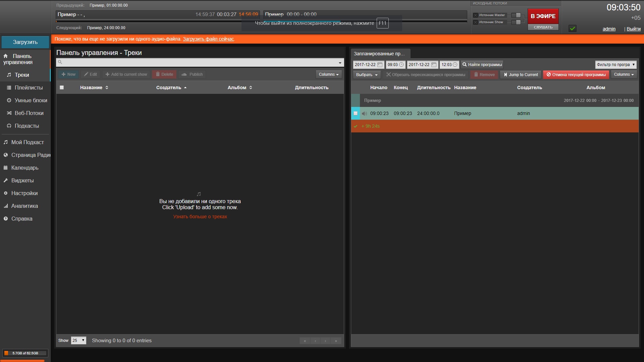Follow the Узнать больше о треках link
This screenshot has height=362, width=644.
(x=200, y=217)
